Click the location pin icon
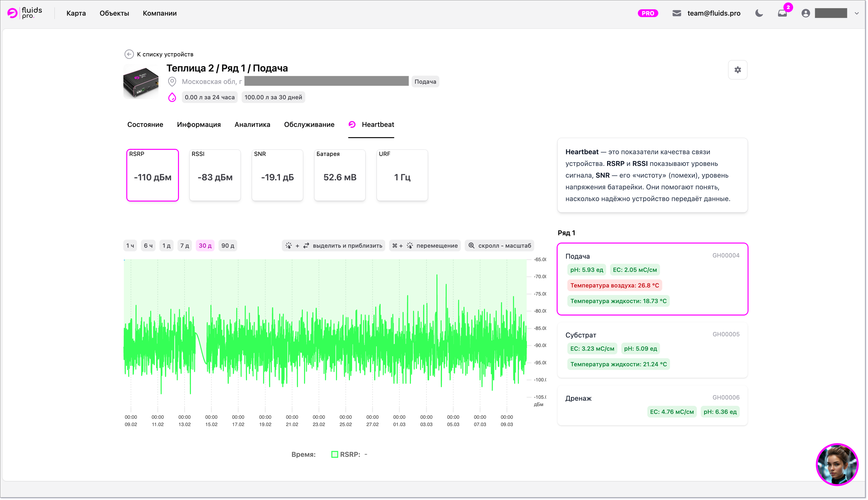The image size is (868, 500). click(x=172, y=82)
